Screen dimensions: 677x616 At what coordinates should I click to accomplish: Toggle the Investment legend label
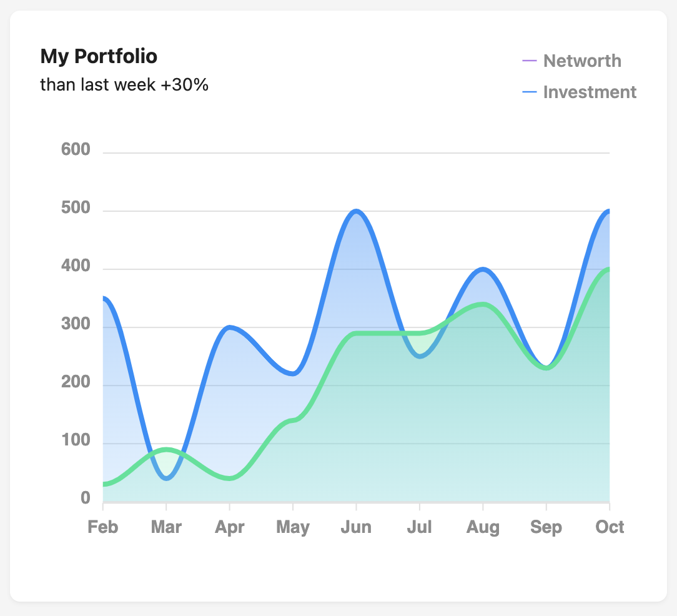(590, 92)
